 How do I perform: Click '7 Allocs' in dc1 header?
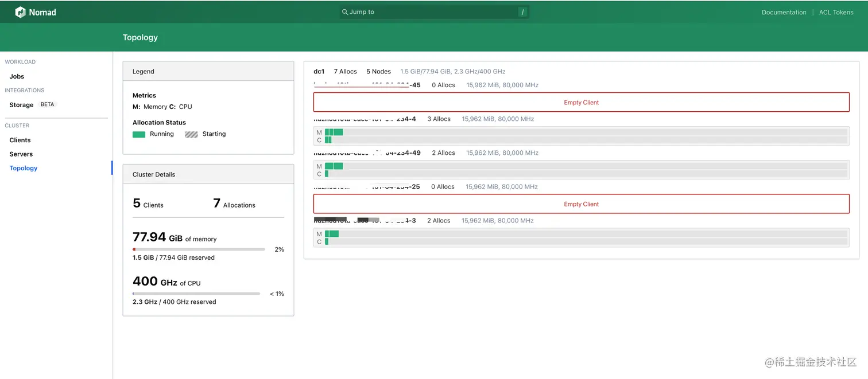(x=346, y=72)
